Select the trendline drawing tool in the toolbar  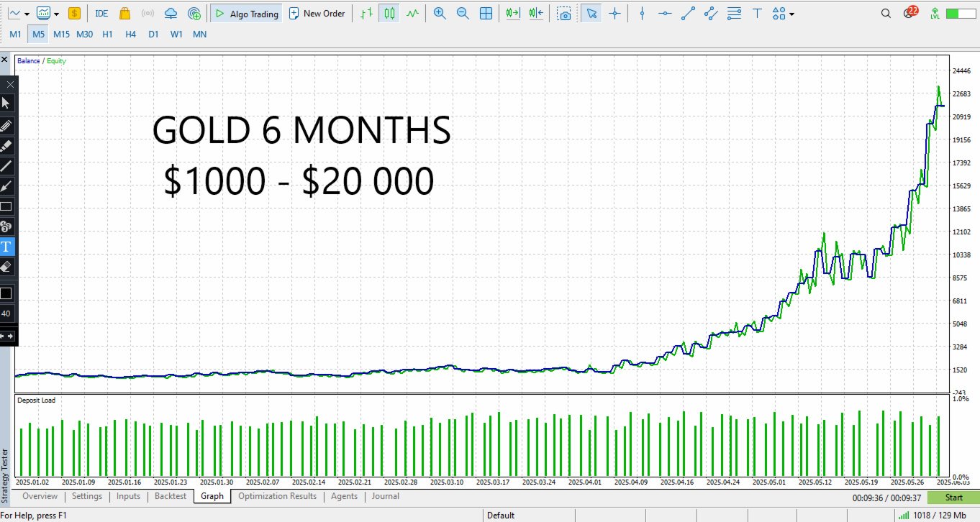pyautogui.click(x=688, y=13)
